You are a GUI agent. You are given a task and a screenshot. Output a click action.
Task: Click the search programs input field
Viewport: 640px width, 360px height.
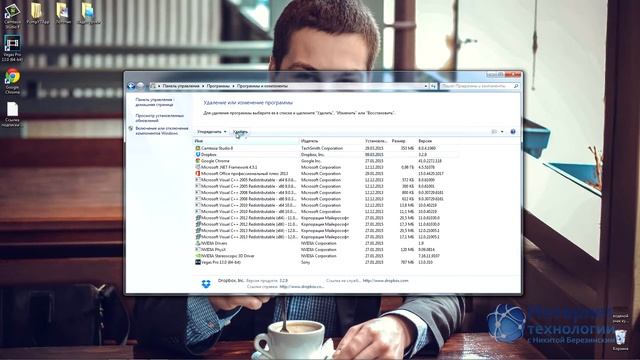pyautogui.click(x=476, y=86)
